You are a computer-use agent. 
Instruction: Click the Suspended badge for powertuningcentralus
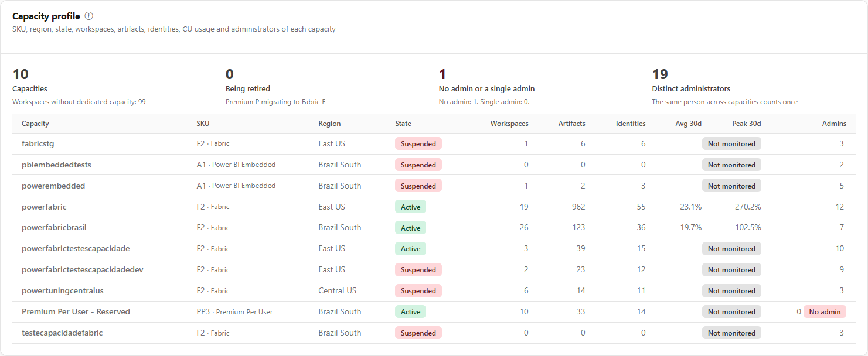tap(418, 291)
